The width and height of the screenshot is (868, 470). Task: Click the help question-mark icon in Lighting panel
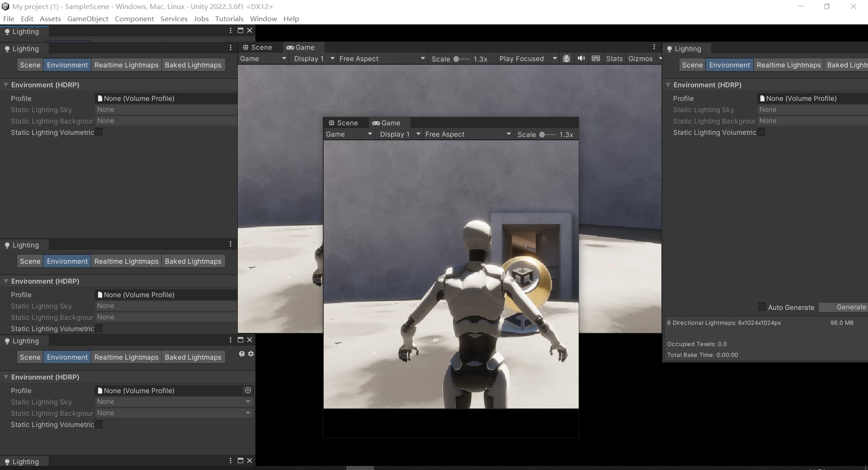pos(242,354)
